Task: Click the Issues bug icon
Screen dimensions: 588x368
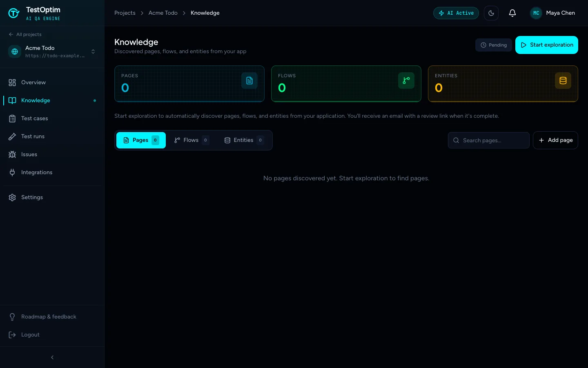Action: 12,155
